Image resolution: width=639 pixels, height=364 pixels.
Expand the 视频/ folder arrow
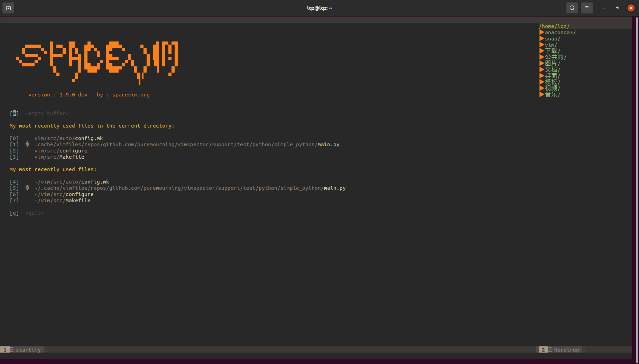coord(541,88)
